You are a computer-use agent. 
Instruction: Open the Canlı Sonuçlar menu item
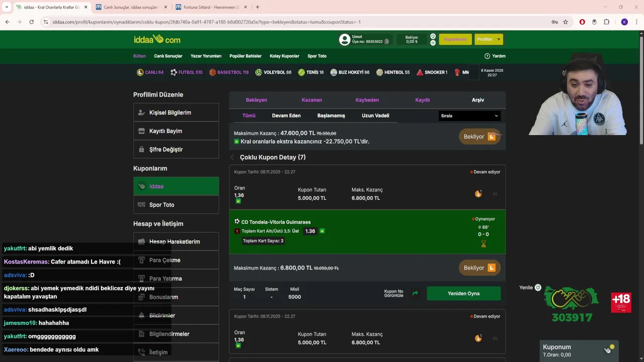point(168,56)
